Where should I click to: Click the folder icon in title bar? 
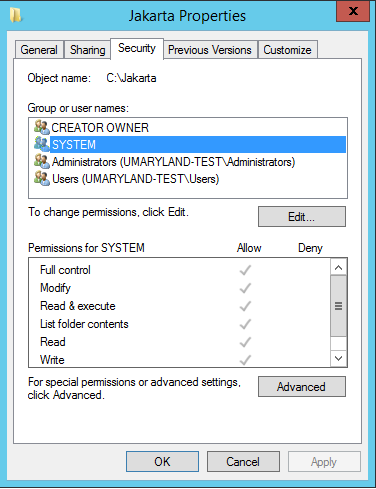point(15,16)
